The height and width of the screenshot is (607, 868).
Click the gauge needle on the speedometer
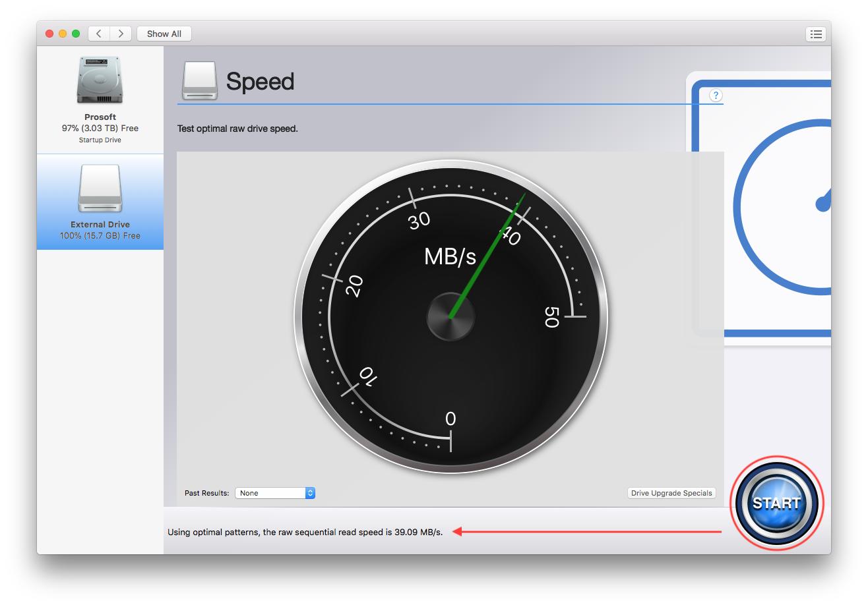pos(488,257)
